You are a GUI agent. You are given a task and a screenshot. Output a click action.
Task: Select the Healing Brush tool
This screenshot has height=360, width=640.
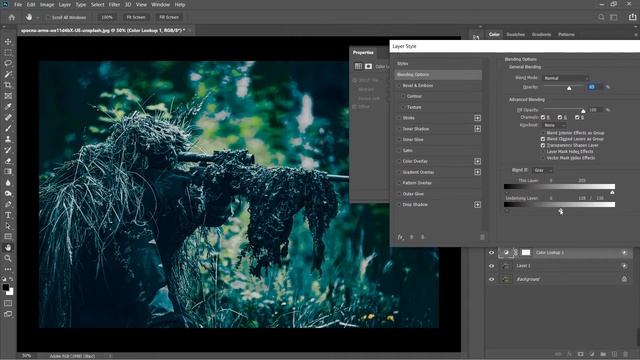pyautogui.click(x=8, y=118)
